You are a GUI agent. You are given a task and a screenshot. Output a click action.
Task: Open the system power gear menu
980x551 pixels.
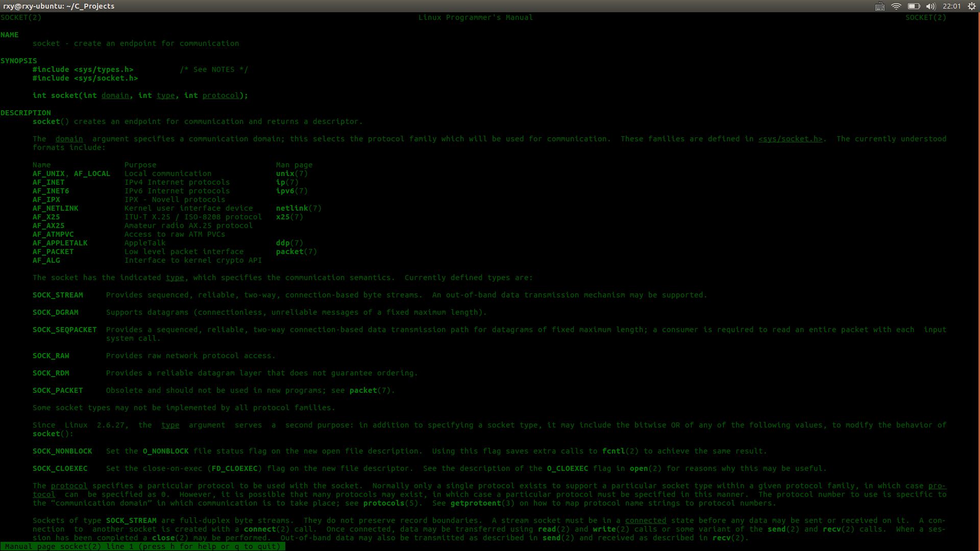pos(971,6)
